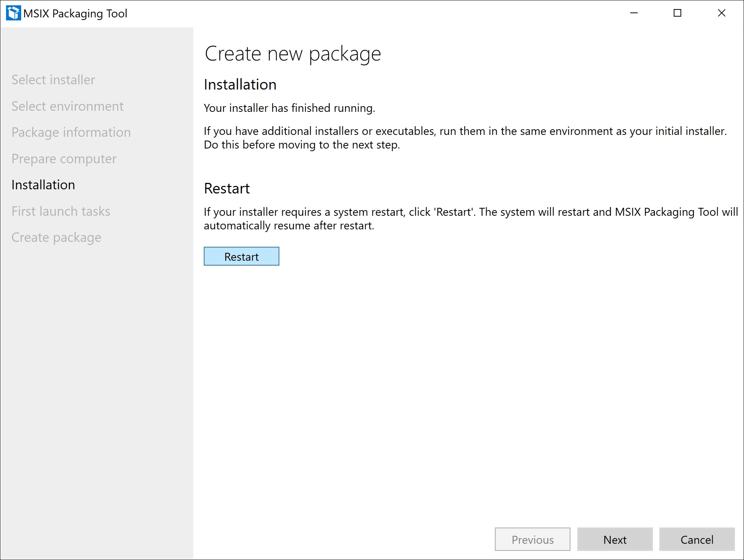Click the 'Your installer has finished running' text
This screenshot has width=744, height=560.
click(x=289, y=108)
